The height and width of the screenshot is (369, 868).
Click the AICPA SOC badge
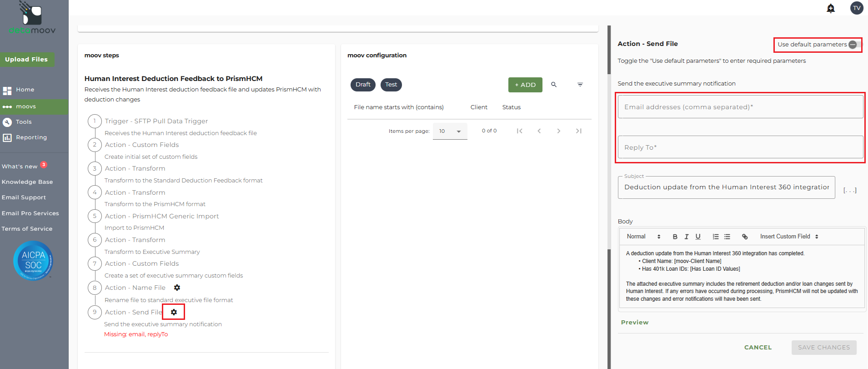(33, 261)
